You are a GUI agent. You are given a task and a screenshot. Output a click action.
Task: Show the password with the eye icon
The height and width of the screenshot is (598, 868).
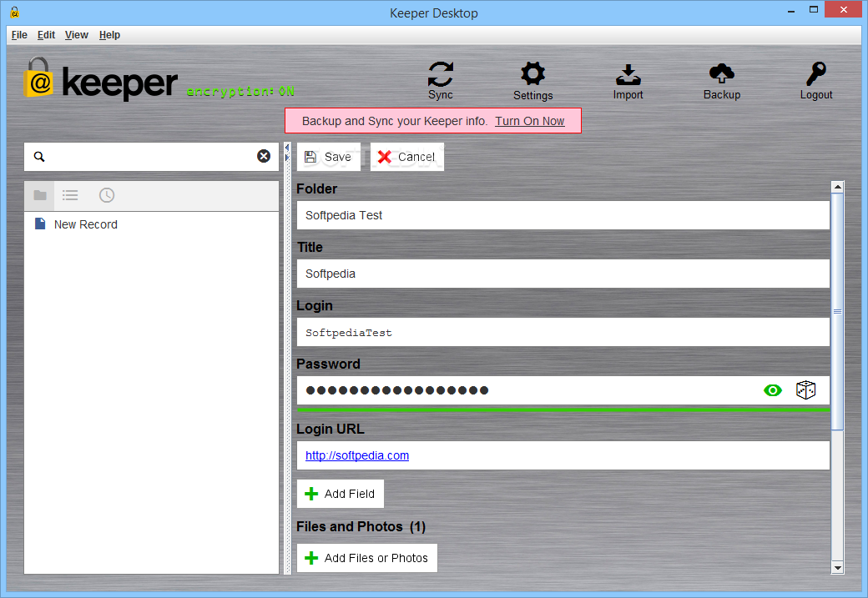click(x=772, y=390)
